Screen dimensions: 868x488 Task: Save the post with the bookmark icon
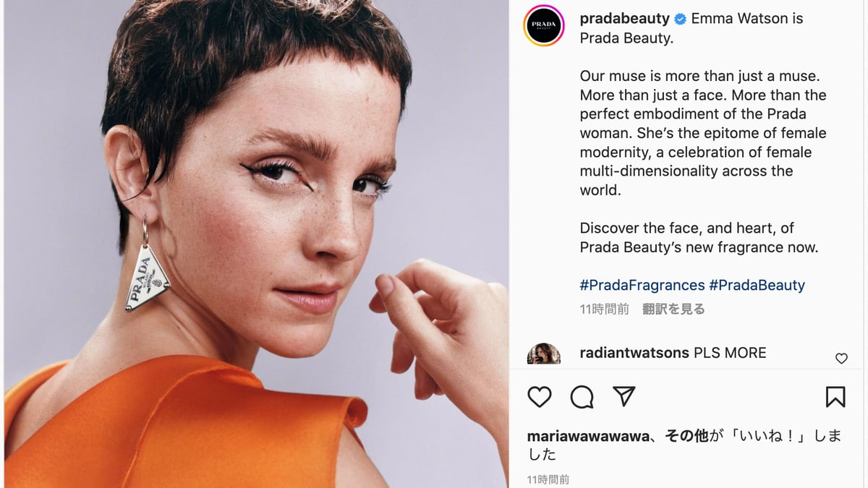coord(835,397)
